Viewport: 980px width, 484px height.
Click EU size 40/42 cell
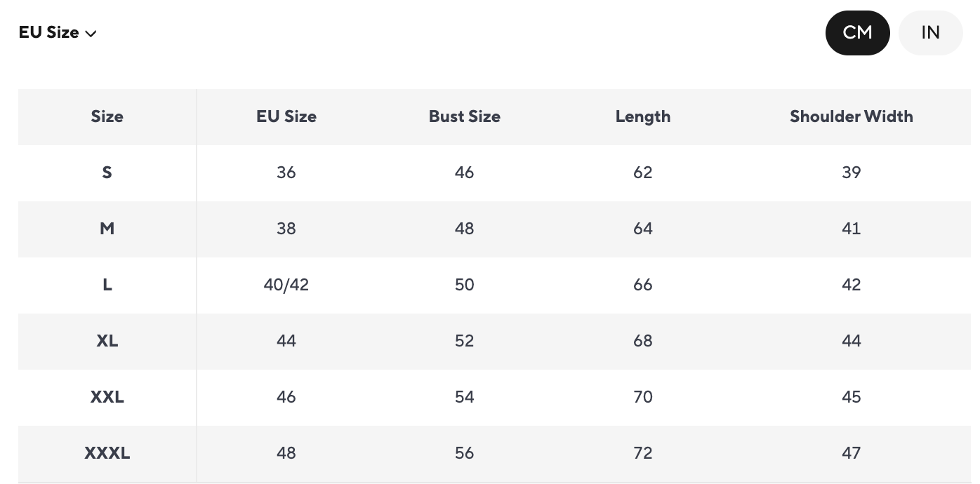[286, 285]
